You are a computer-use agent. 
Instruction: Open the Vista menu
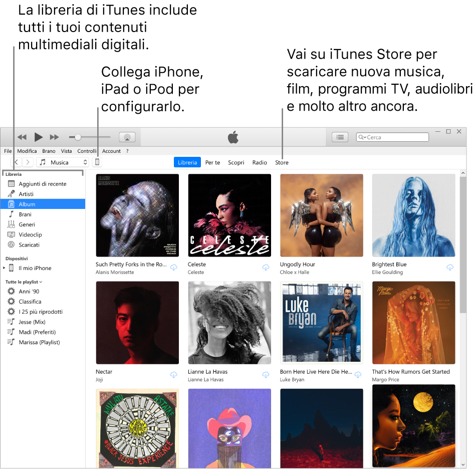point(66,151)
